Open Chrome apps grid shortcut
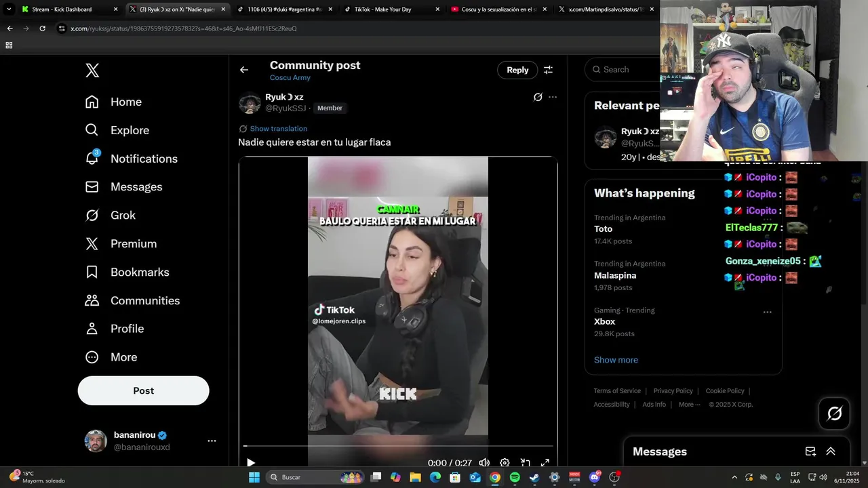This screenshot has width=868, height=488. tap(9, 45)
